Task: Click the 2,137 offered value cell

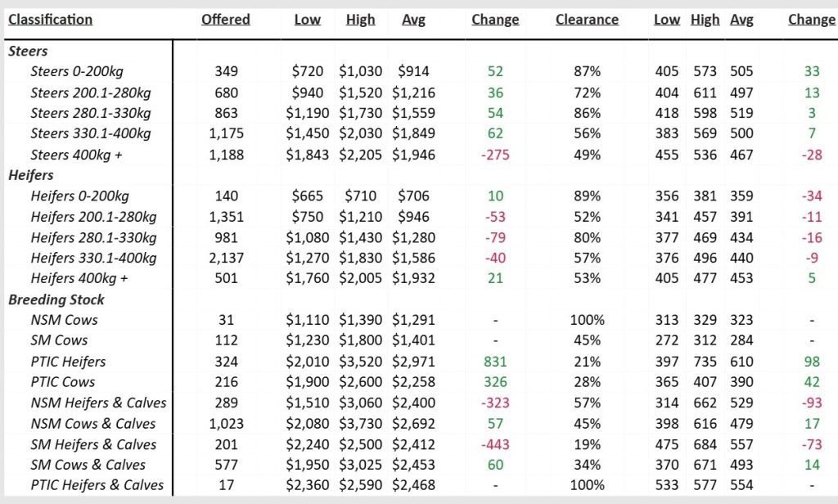Action: [226, 259]
